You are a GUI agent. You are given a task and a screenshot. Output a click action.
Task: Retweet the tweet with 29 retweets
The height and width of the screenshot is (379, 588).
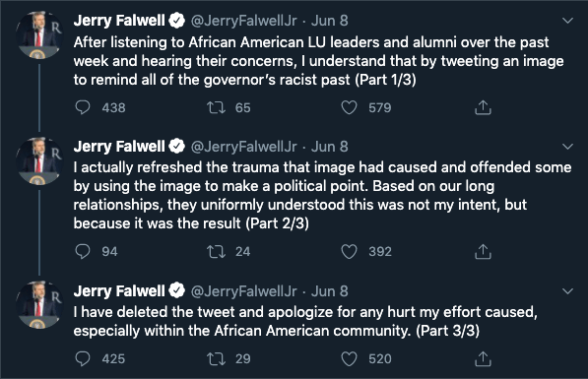(216, 358)
